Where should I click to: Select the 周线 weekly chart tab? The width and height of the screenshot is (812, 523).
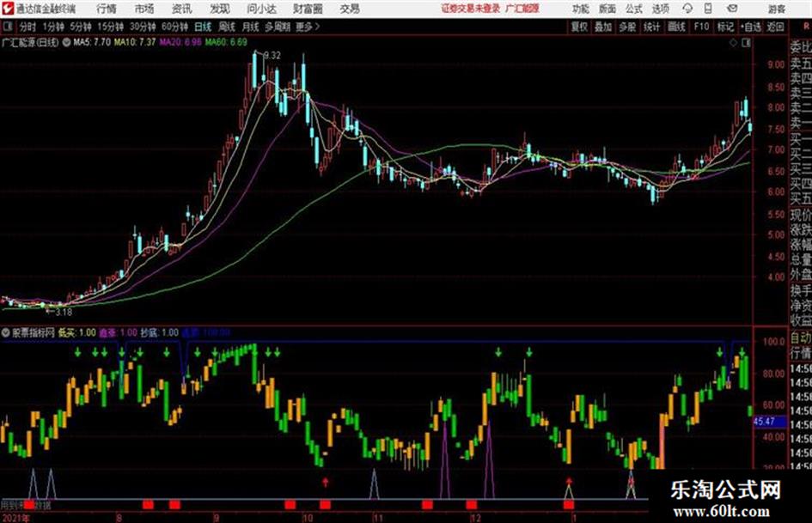point(227,27)
